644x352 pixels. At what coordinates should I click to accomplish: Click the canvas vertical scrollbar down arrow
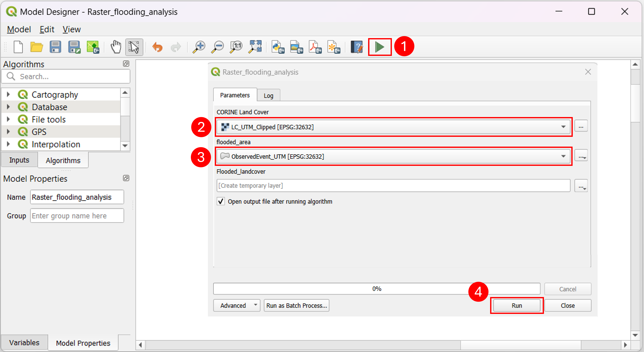635,335
